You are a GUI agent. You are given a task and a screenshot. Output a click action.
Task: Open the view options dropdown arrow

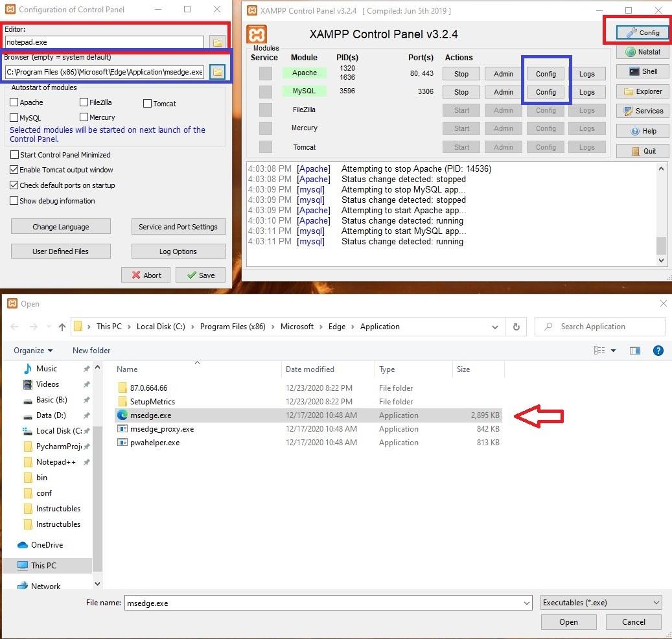click(613, 351)
